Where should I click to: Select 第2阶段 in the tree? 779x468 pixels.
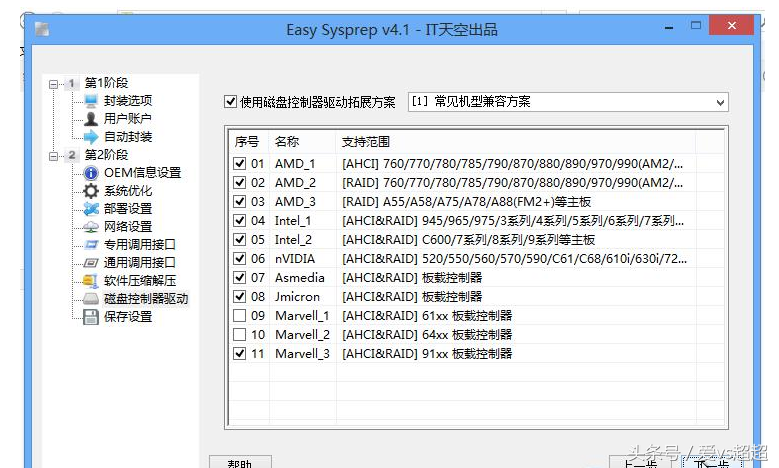pos(106,155)
